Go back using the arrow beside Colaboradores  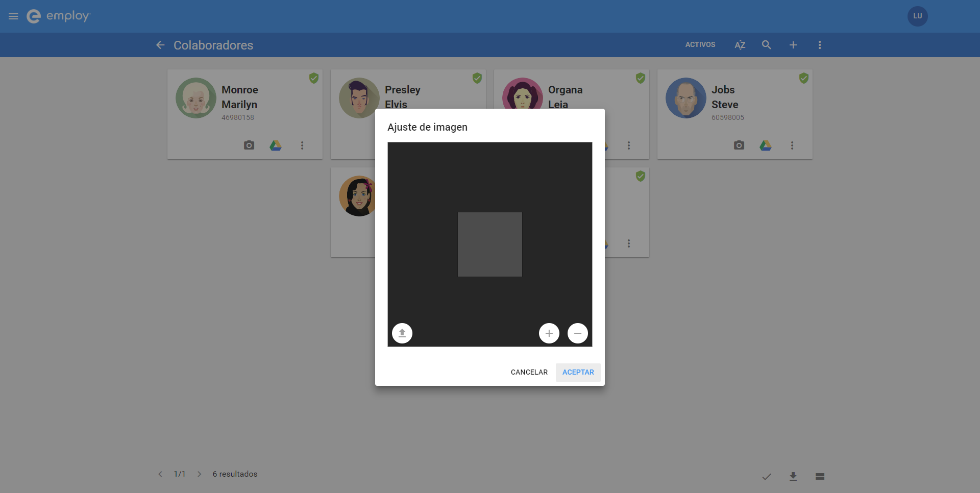pos(160,45)
